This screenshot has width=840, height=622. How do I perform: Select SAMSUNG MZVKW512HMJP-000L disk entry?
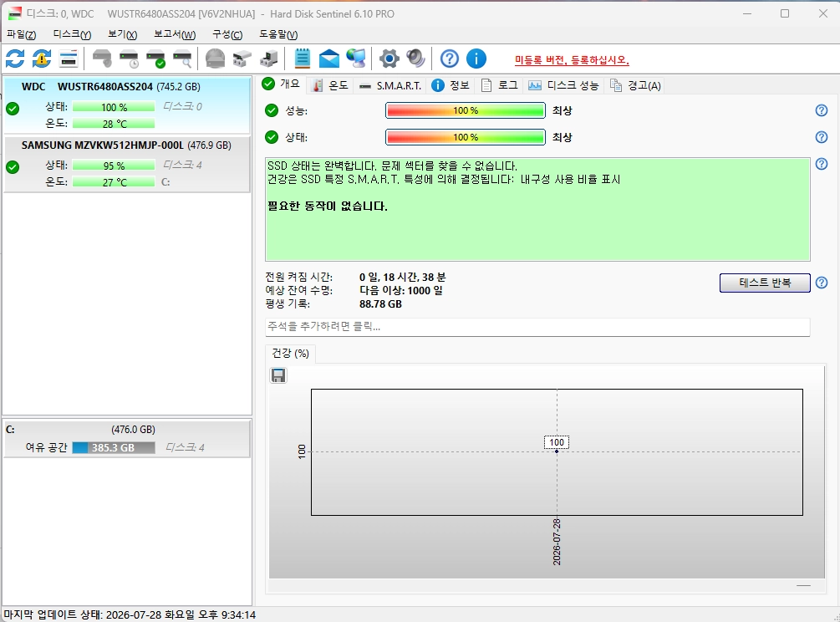[126, 165]
